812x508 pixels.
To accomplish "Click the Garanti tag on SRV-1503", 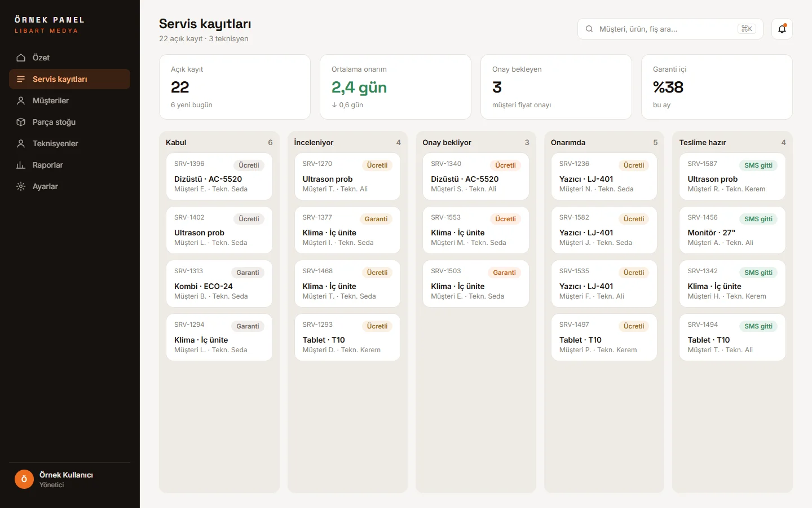I will point(505,273).
